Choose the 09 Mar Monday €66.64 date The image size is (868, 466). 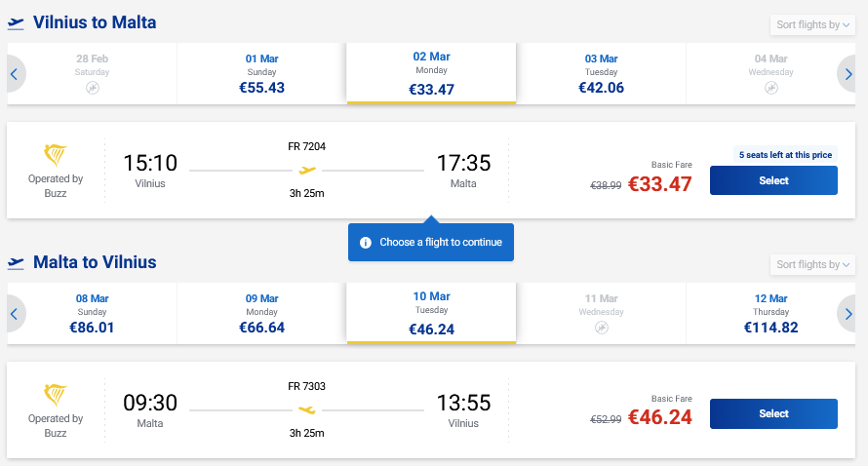261,313
